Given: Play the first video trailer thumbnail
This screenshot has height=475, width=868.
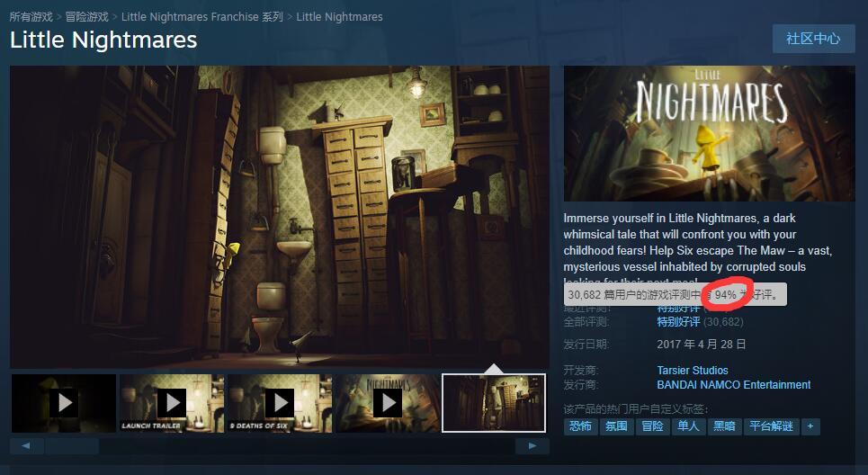Looking at the screenshot, I should 64,403.
